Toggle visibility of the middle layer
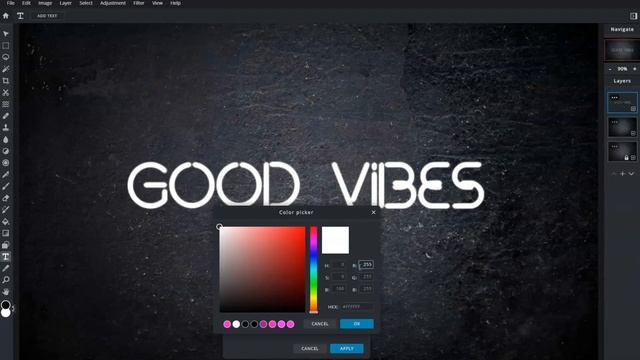 (633, 133)
